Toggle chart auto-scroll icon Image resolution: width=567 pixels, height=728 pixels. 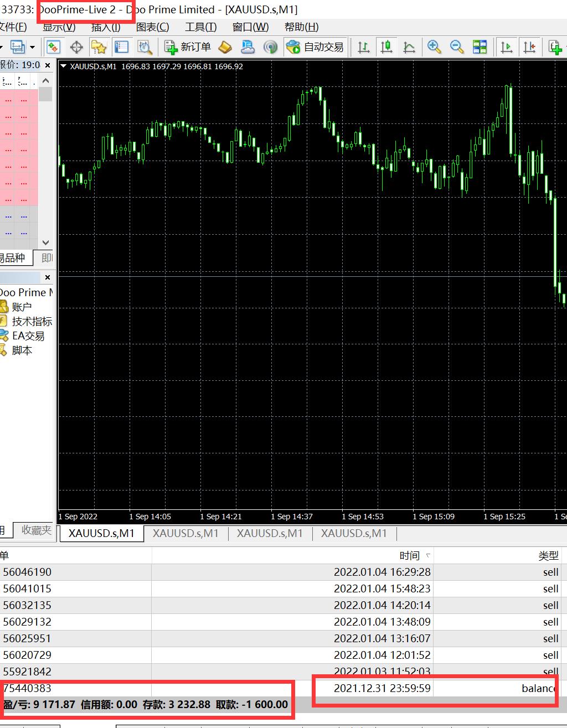(507, 47)
